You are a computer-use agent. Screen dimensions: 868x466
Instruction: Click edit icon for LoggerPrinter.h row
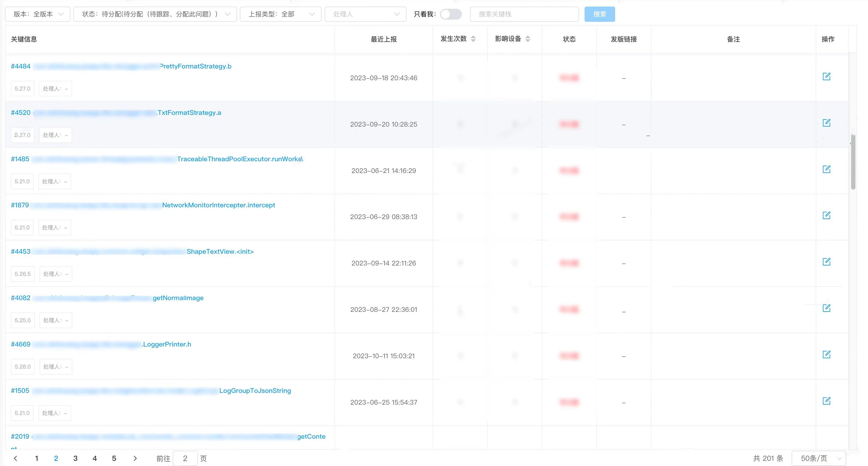point(826,354)
